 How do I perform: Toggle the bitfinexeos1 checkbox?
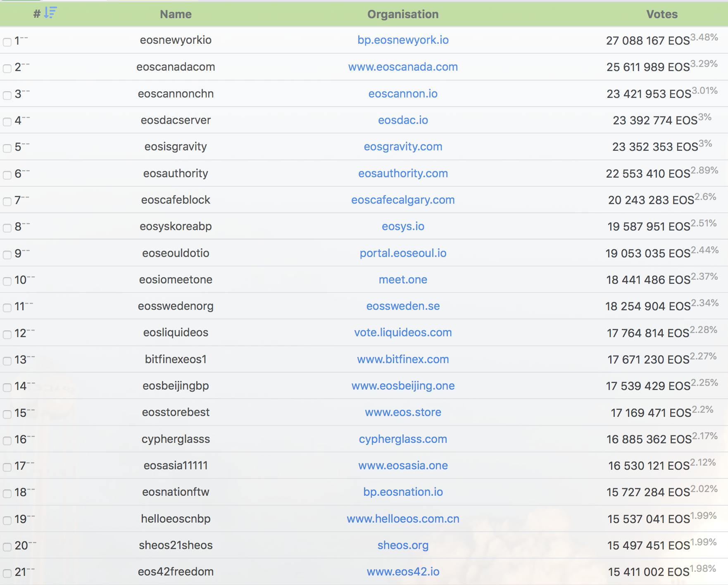tap(7, 361)
